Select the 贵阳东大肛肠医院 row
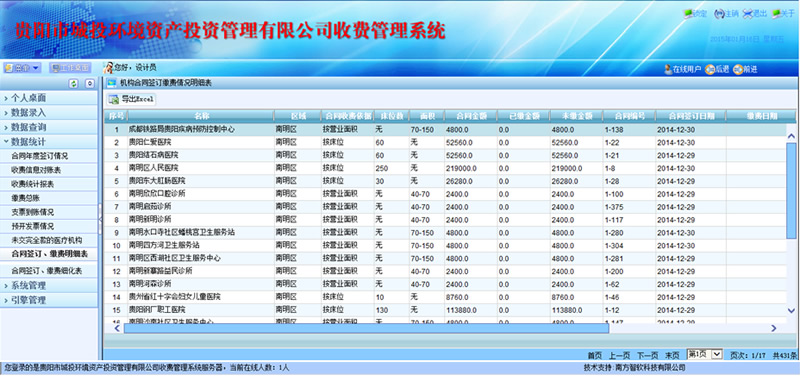The width and height of the screenshot is (800, 376). tap(445, 181)
